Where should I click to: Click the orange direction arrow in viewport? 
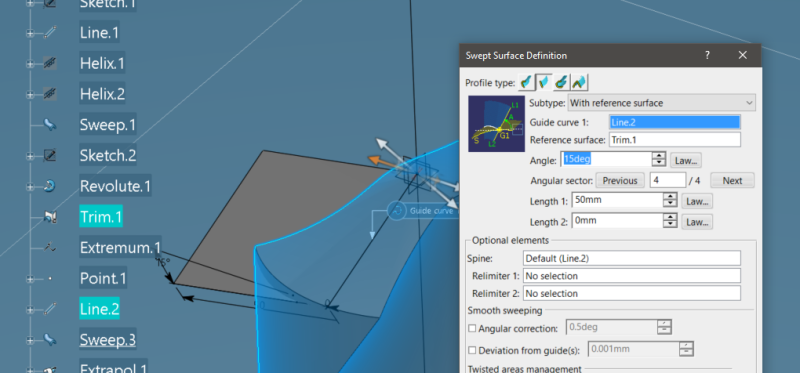(380, 161)
